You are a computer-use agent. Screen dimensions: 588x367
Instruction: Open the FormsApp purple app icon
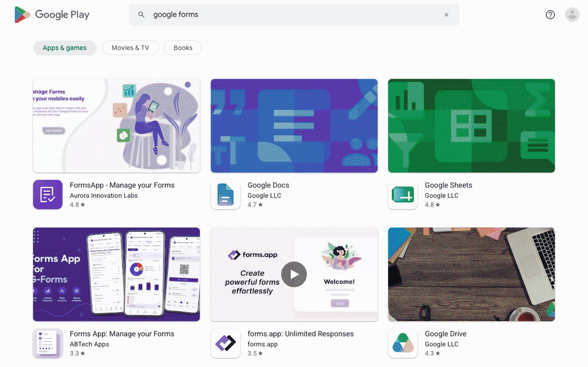pyautogui.click(x=48, y=194)
